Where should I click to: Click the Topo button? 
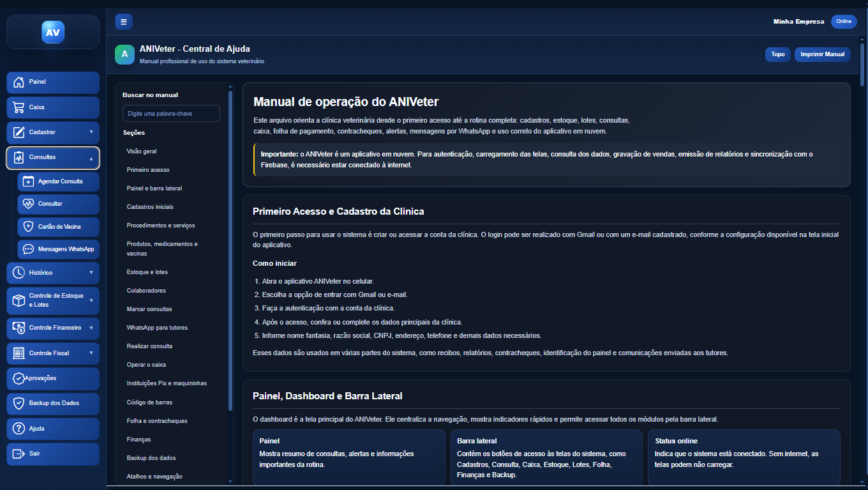tap(778, 54)
